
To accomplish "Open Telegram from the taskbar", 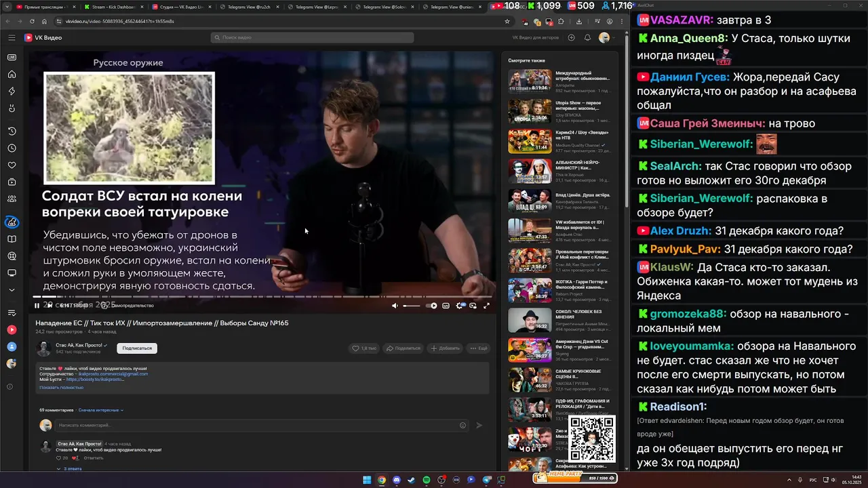I will tap(486, 480).
